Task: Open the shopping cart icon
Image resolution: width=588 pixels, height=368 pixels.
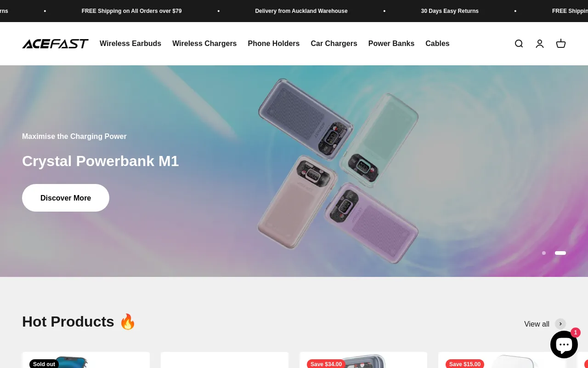Action: [x=561, y=44]
